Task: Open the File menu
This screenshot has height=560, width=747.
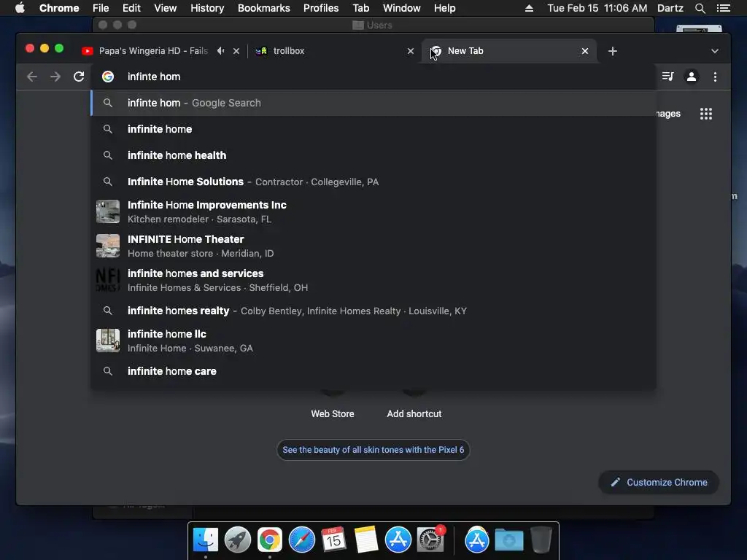Action: point(101,8)
